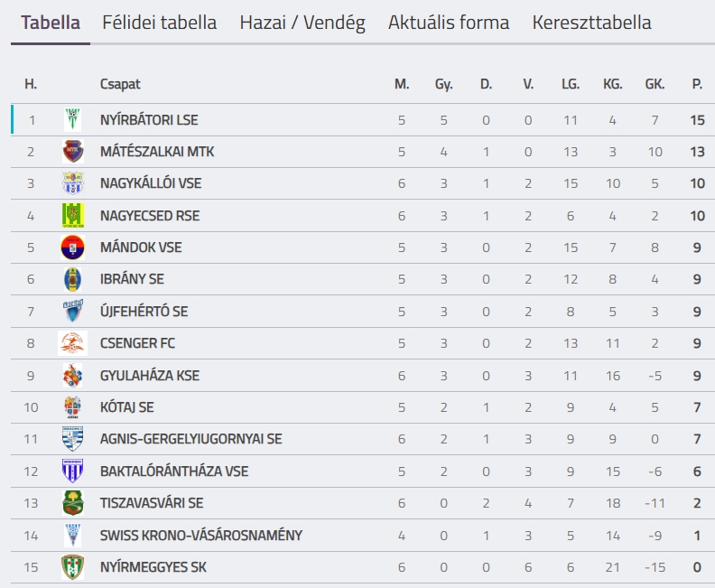
Task: Click the P. points column header
Action: (697, 84)
